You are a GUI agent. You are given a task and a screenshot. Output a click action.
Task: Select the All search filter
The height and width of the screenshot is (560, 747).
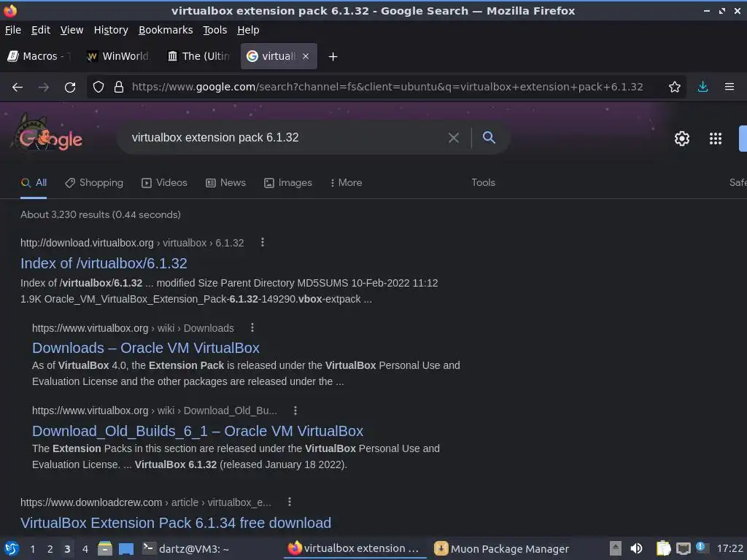tap(34, 183)
